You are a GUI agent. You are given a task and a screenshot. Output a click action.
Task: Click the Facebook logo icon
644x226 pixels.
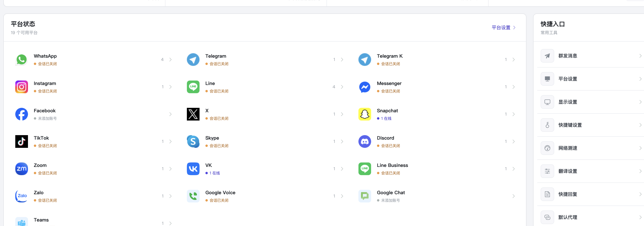[21, 114]
